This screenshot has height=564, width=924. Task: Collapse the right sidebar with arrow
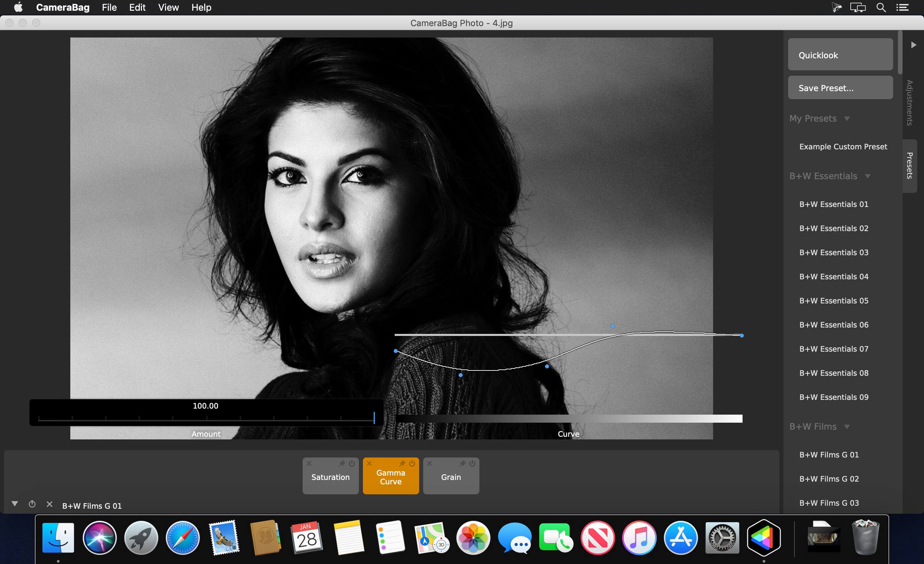coord(914,45)
